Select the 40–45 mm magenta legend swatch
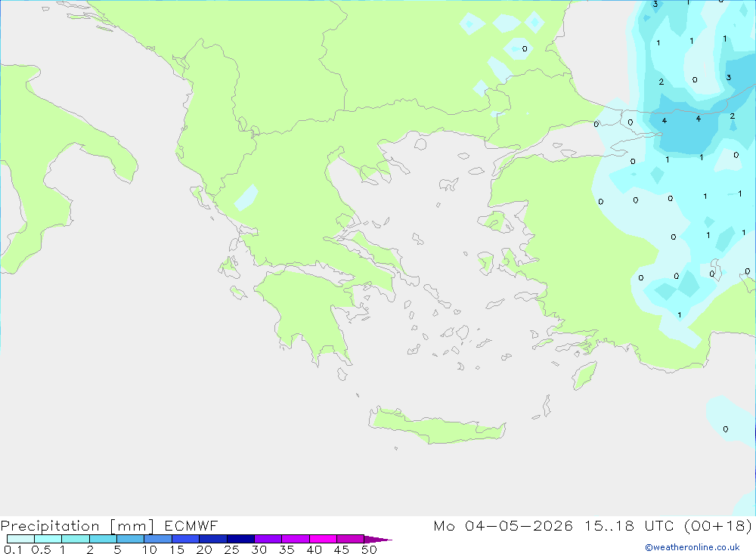The height and width of the screenshot is (554, 756). click(323, 539)
